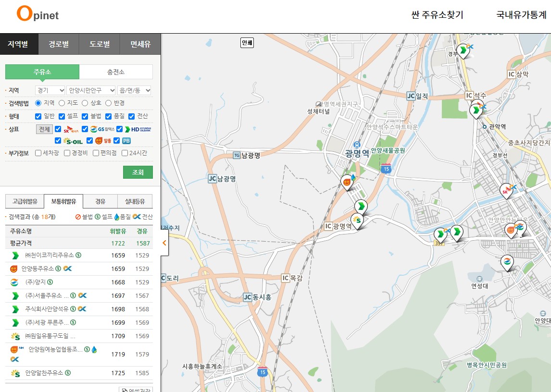Click the 인쇄 print button on the map
This screenshot has height=392, width=551.
[247, 43]
